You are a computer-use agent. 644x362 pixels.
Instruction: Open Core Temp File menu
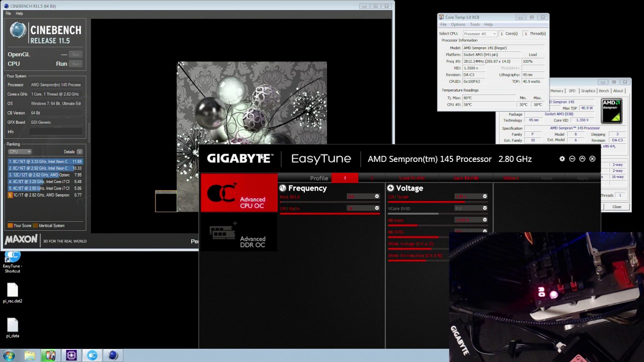[443, 24]
